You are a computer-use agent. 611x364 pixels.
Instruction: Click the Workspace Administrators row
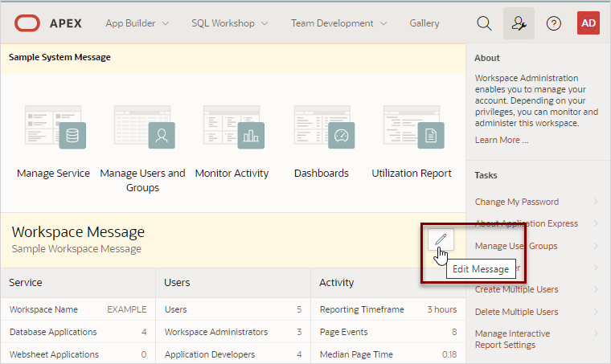tap(233, 332)
